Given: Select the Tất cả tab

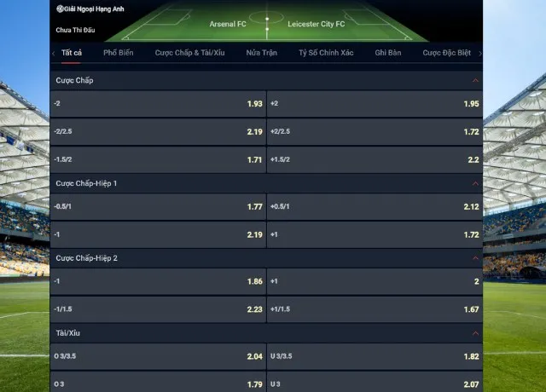Looking at the screenshot, I should pos(72,53).
